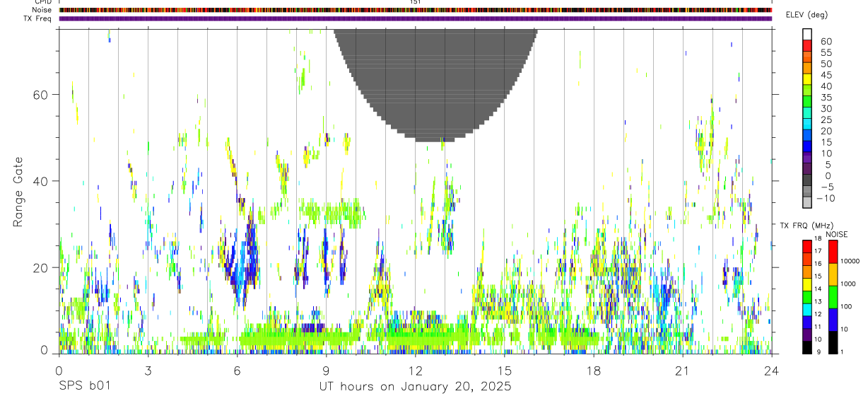Click the red swatch in the NOISE color bar
The width and height of the screenshot is (868, 401).
(833, 252)
